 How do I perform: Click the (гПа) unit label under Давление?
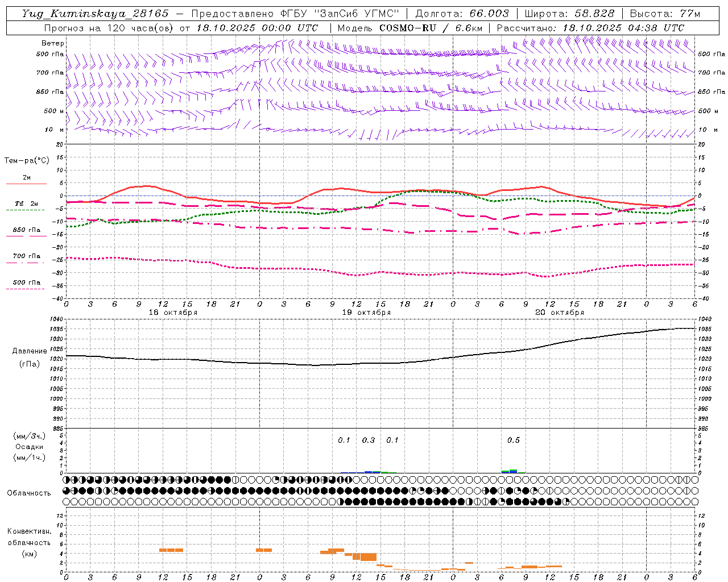(28, 364)
